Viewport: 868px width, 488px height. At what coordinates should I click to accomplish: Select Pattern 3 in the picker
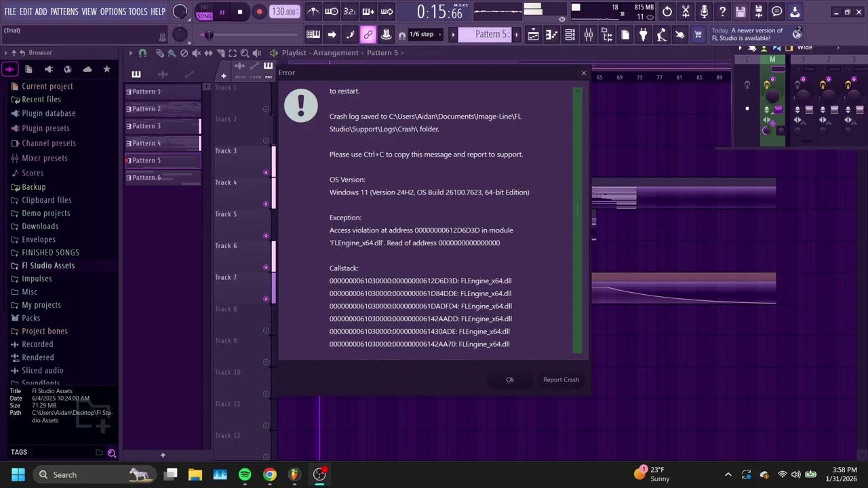[163, 126]
